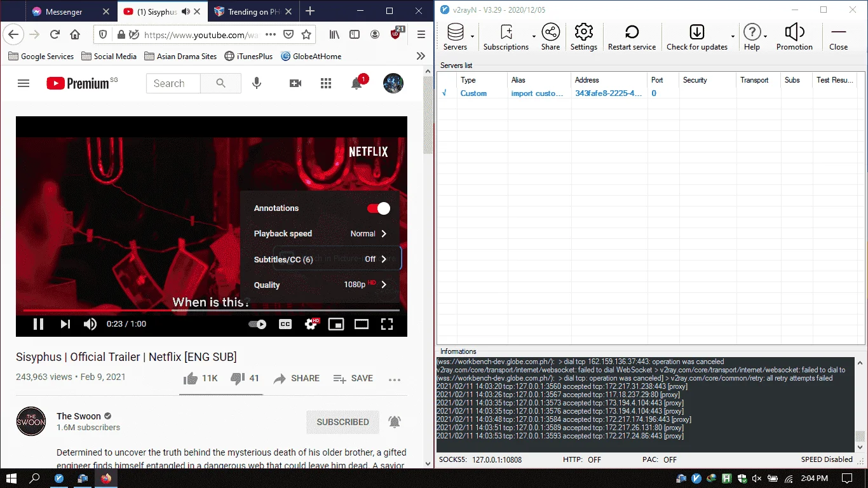Open the Windows Start menu
The width and height of the screenshot is (868, 488).
(x=11, y=478)
